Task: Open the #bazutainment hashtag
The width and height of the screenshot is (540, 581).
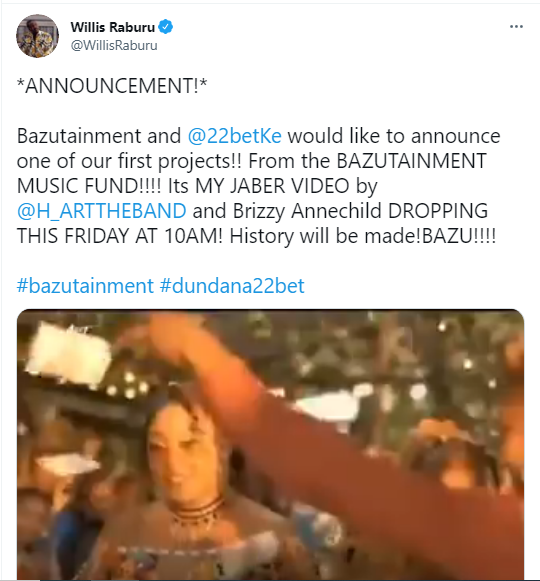Action: coord(85,286)
